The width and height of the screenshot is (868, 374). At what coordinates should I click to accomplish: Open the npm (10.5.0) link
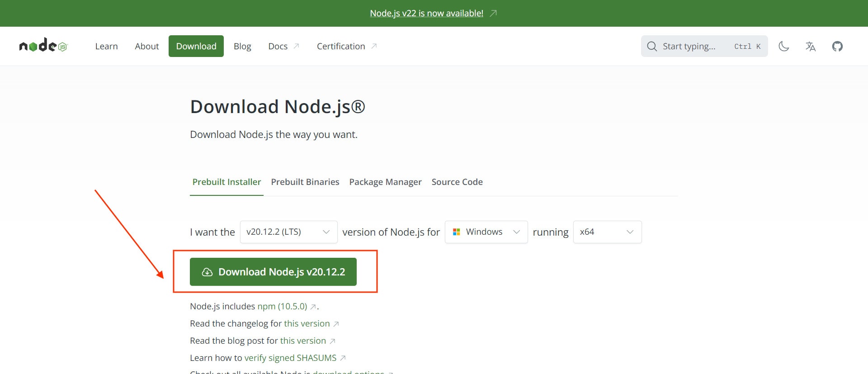tap(282, 307)
